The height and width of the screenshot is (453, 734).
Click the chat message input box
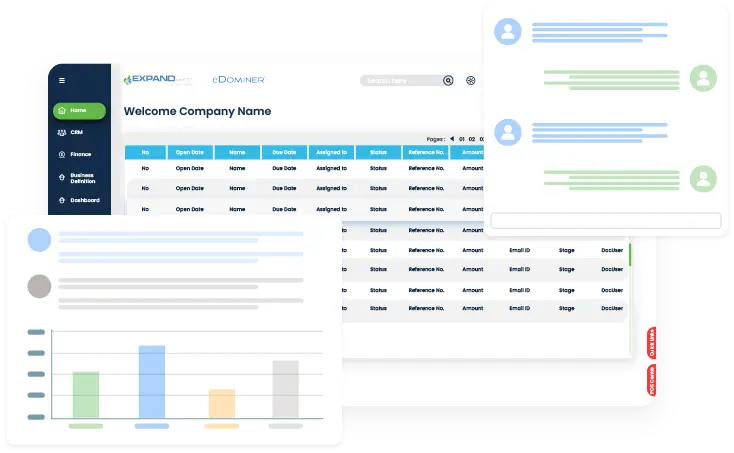point(605,221)
